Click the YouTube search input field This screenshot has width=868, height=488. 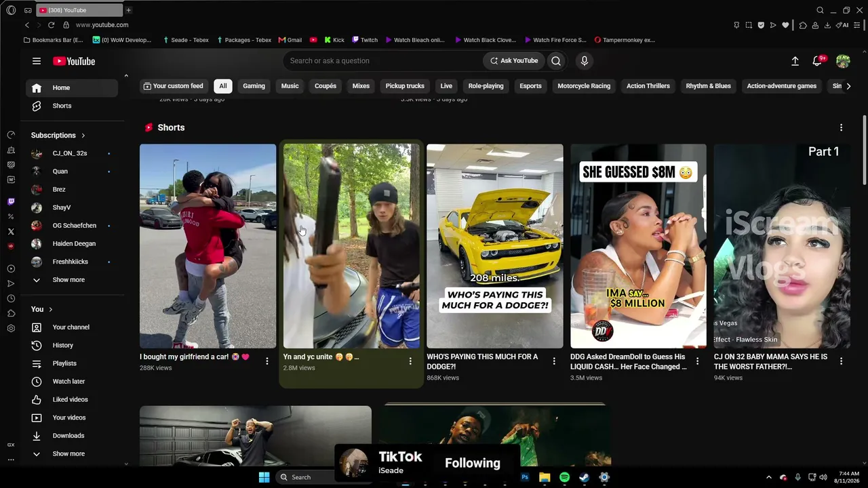tap(383, 61)
